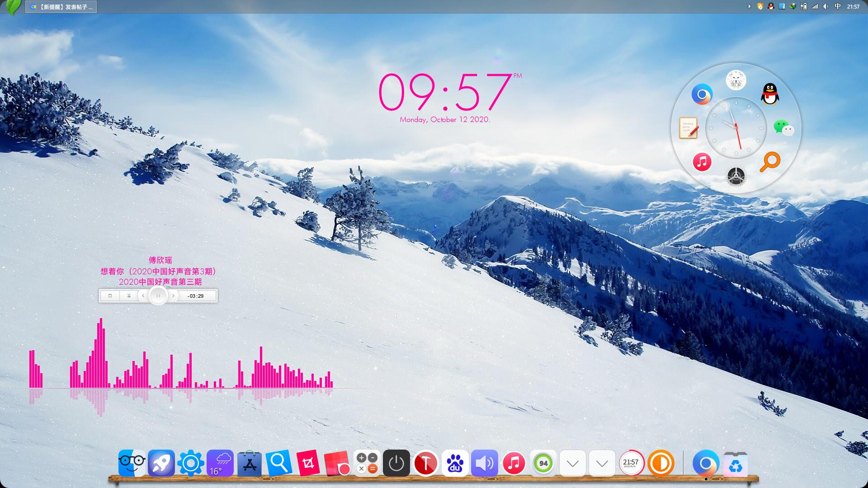
Task: Click the window-mode button in music player
Action: [x=110, y=296]
